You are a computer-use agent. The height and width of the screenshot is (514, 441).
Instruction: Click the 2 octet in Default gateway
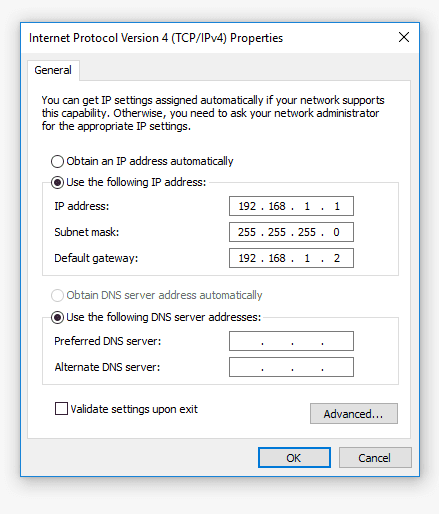tap(337, 258)
